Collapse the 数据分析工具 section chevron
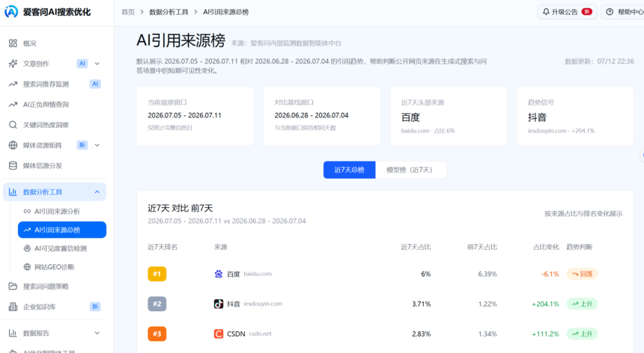644x353 pixels. point(97,192)
